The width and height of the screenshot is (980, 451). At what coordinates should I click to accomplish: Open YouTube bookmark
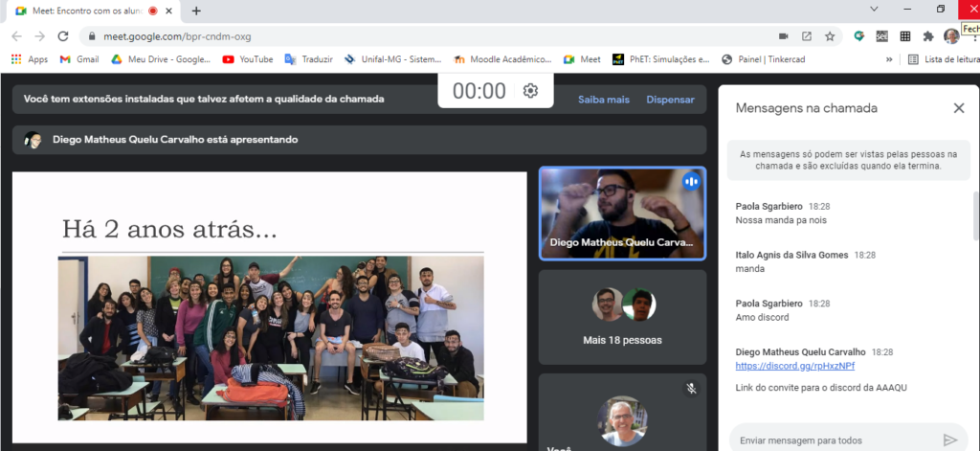click(247, 59)
